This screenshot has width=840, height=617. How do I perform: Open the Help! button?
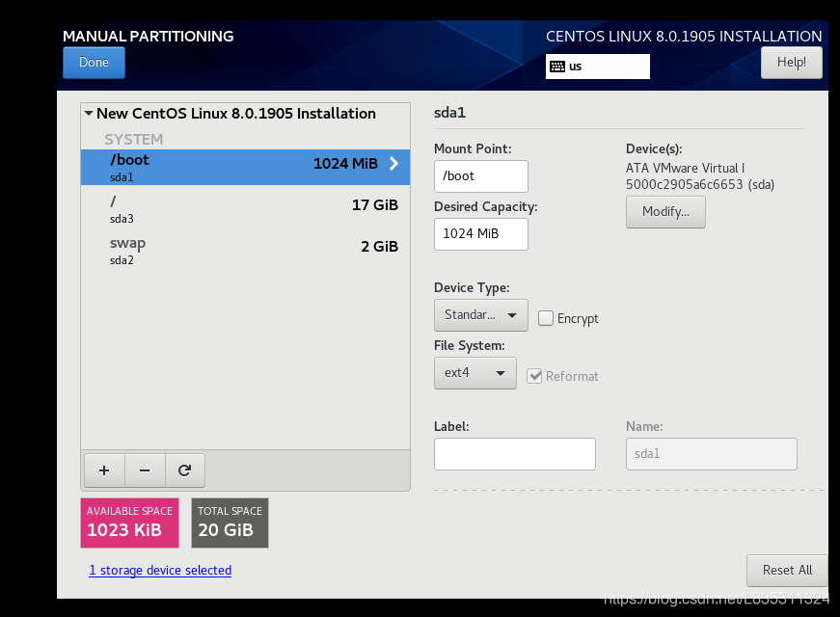click(791, 63)
